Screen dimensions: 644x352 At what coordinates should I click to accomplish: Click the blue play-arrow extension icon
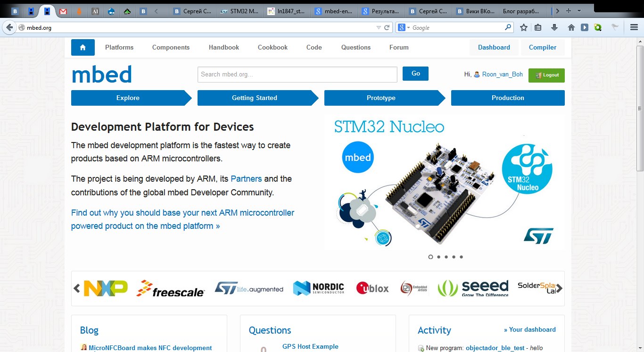click(585, 27)
